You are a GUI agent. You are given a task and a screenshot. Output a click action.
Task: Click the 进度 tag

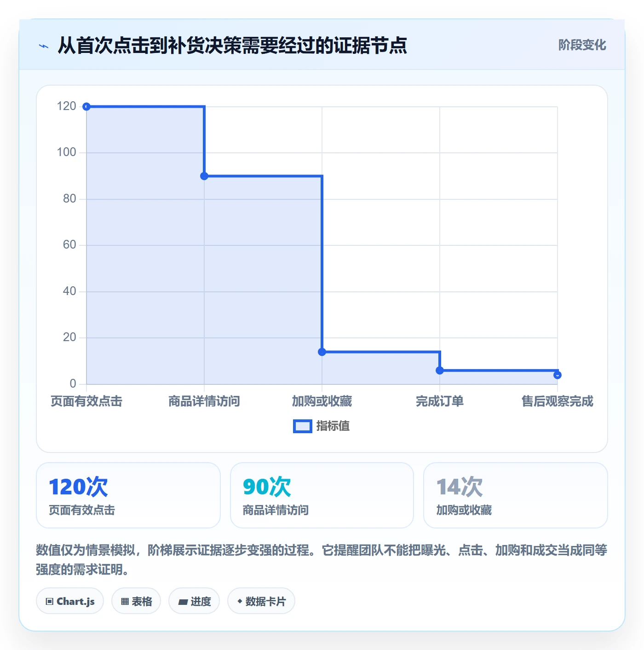(194, 601)
